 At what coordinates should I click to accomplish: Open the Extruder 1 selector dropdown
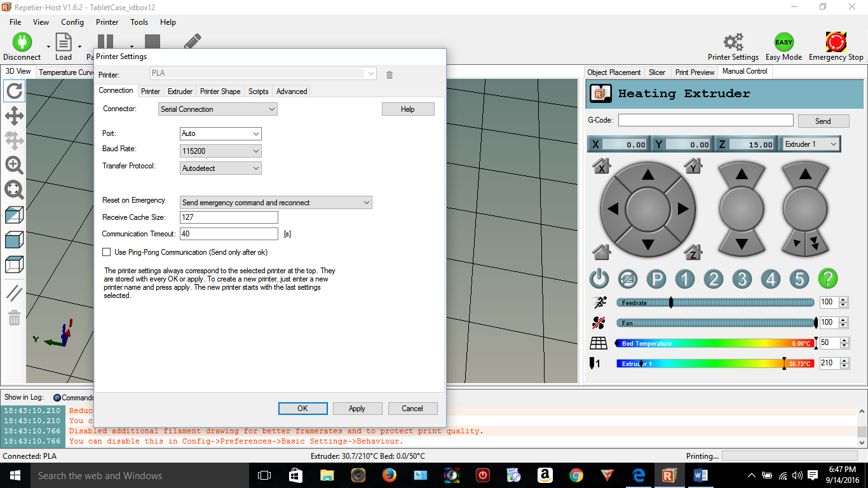tap(811, 144)
